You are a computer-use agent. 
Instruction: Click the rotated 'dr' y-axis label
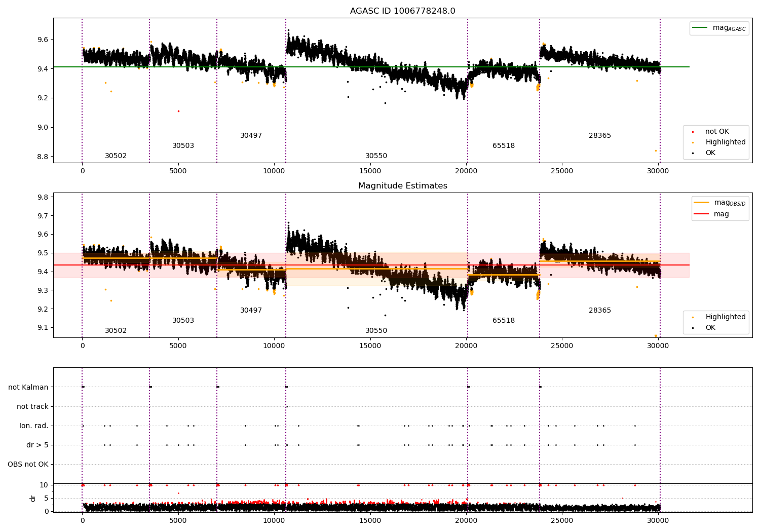click(33, 498)
